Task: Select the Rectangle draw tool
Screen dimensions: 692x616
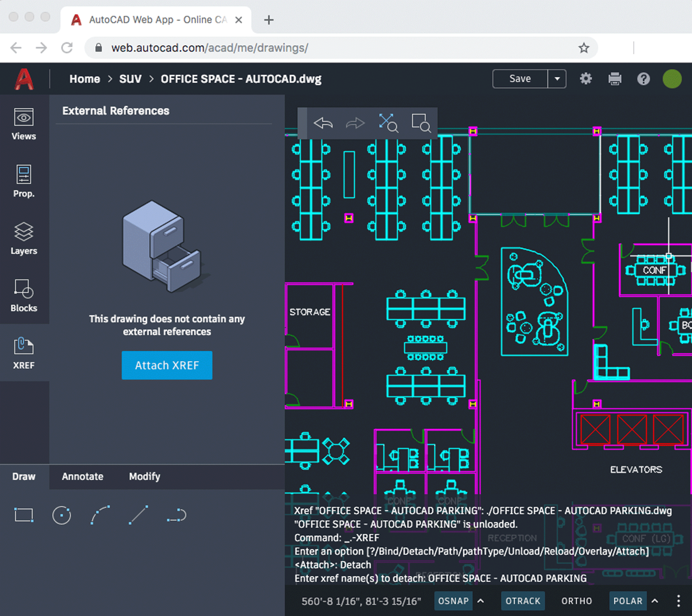Action: point(24,515)
